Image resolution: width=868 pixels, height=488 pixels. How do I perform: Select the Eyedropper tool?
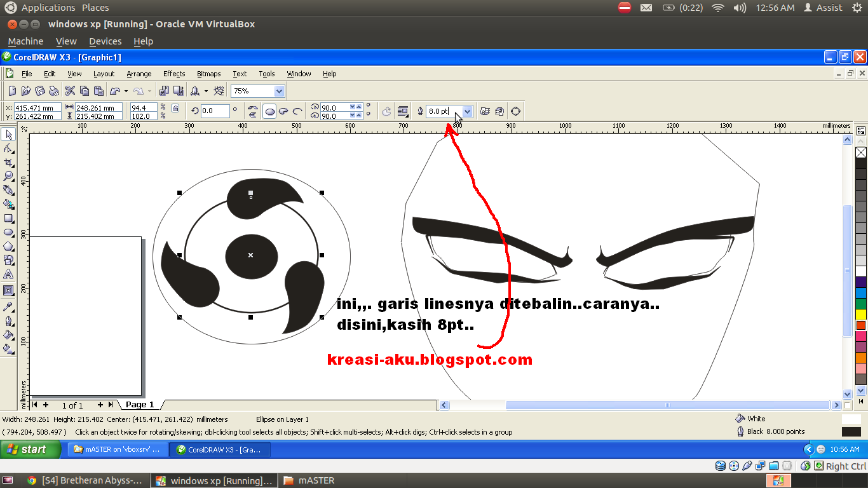(8, 306)
